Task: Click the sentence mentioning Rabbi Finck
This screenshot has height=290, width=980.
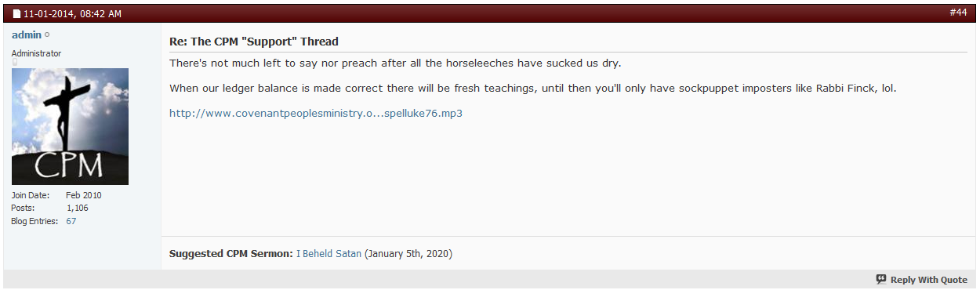Action: 533,88
